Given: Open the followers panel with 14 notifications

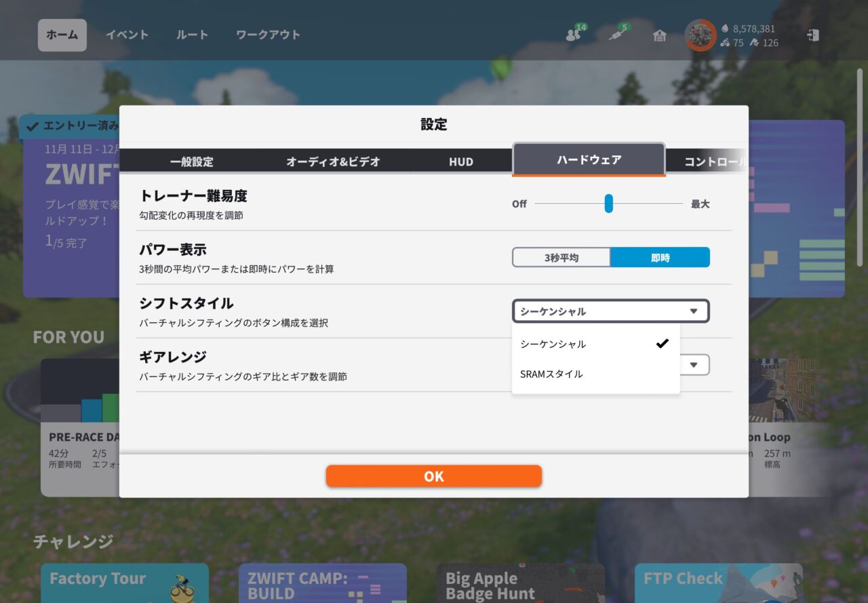Looking at the screenshot, I should coord(573,34).
